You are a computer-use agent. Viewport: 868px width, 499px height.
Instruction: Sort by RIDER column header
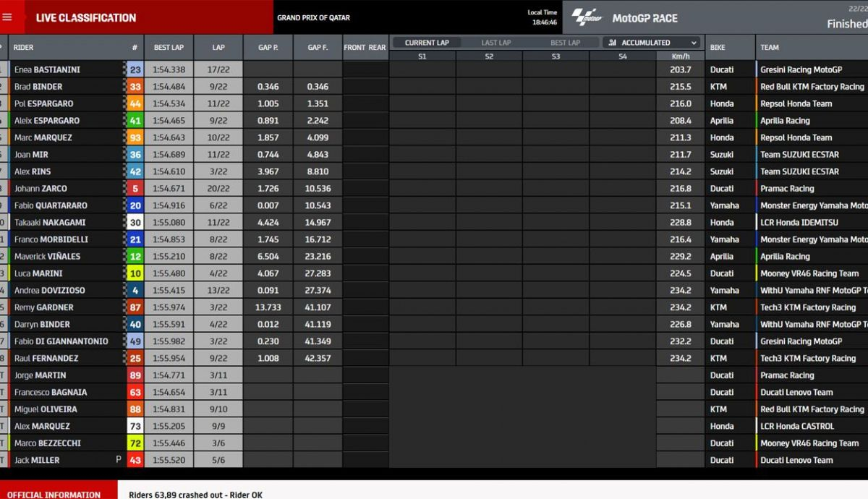tap(24, 48)
